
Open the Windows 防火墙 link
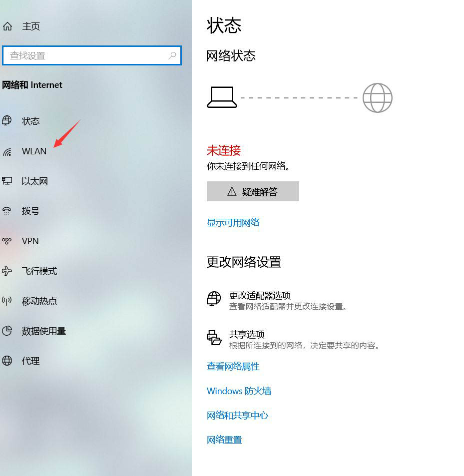click(239, 391)
